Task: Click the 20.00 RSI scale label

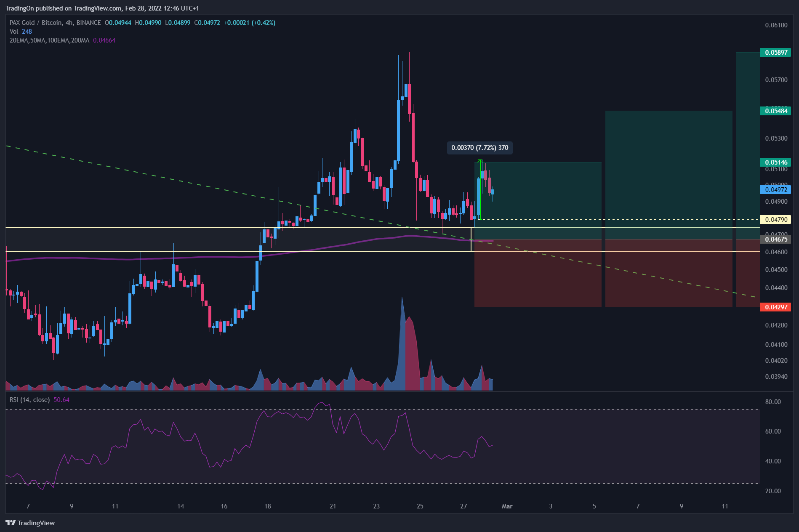Action: [x=773, y=491]
